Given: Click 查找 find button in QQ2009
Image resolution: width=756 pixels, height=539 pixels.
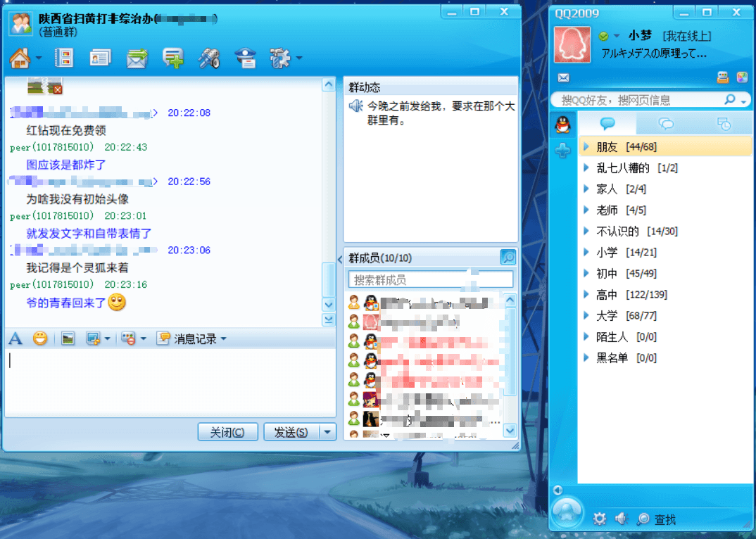Looking at the screenshot, I should 656,519.
